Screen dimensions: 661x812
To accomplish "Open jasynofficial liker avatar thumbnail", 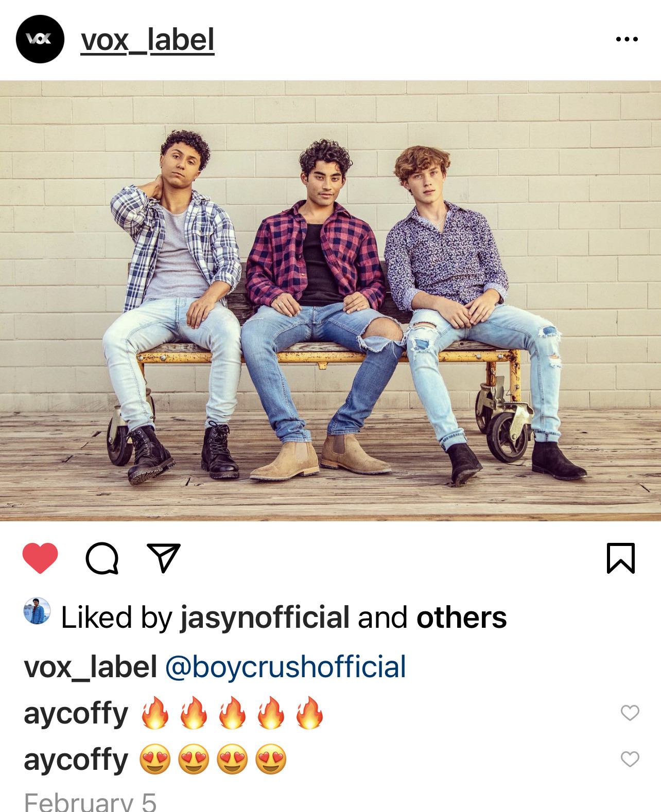I will [37, 611].
